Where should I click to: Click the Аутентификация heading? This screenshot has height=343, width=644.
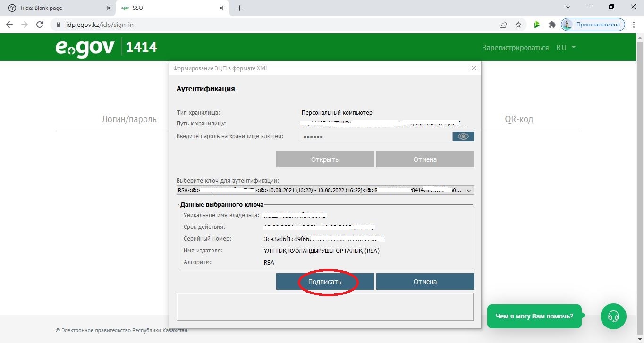(205, 89)
